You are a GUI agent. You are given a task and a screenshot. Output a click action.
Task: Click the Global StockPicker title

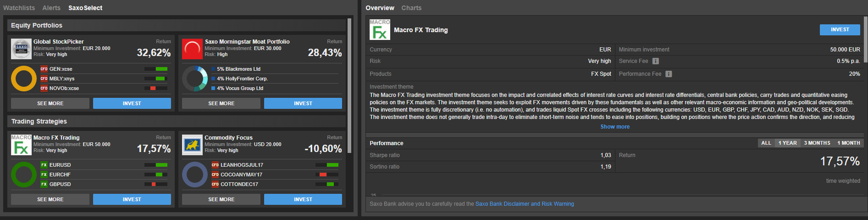[59, 42]
